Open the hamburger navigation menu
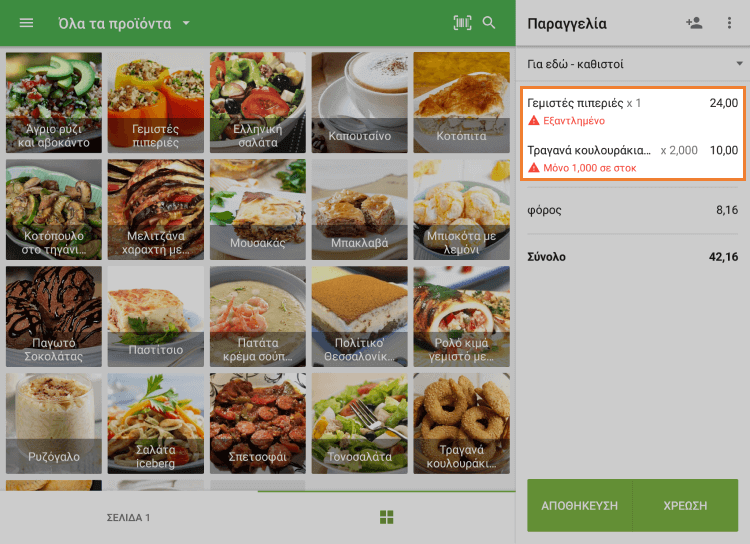This screenshot has height=544, width=750. click(x=26, y=23)
